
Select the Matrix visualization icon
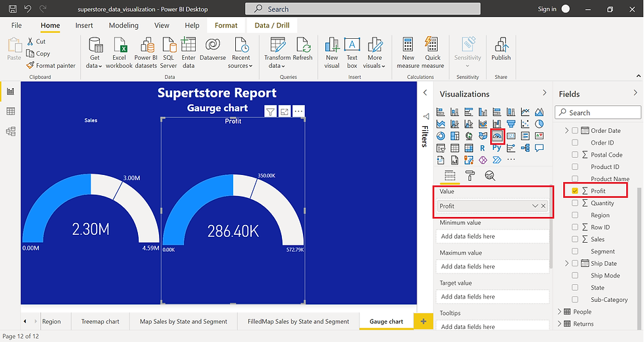pyautogui.click(x=469, y=148)
